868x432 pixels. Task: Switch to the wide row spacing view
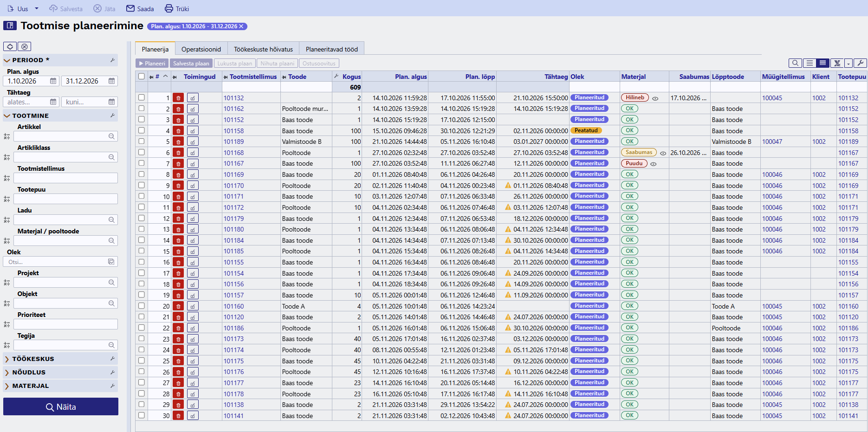[810, 63]
